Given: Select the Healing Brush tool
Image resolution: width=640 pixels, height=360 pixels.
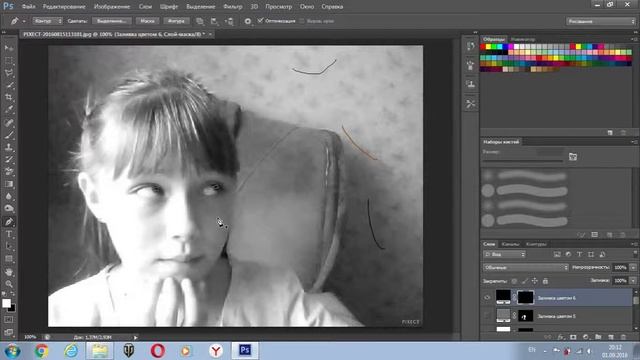Looking at the screenshot, I should (x=9, y=122).
